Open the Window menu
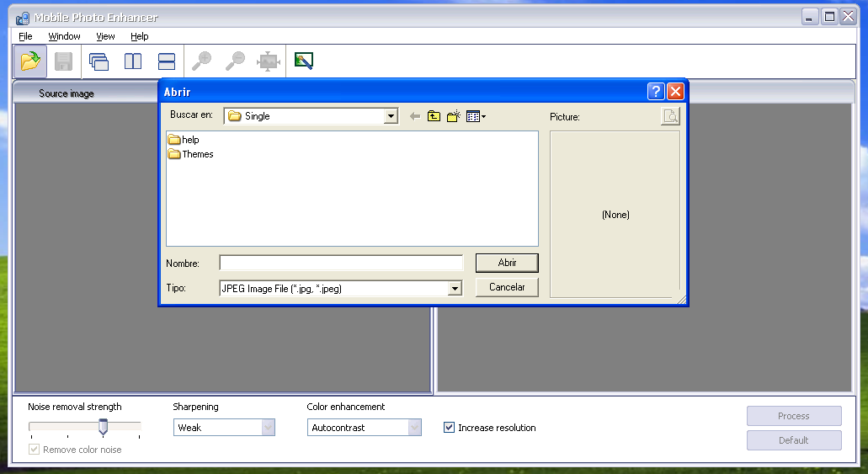This screenshot has width=868, height=474. [64, 36]
